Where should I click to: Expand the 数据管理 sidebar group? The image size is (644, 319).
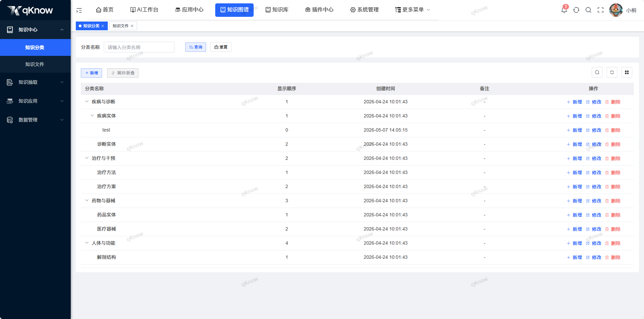click(x=35, y=120)
